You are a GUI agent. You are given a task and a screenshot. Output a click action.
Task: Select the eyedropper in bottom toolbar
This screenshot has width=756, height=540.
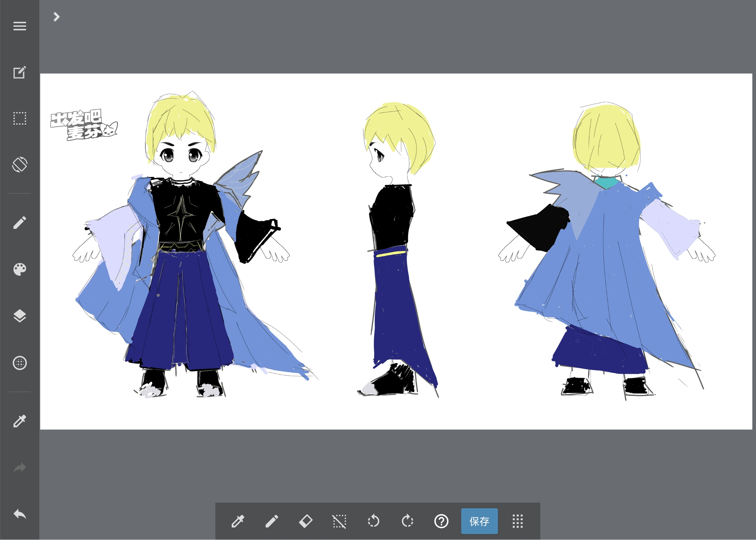point(238,522)
